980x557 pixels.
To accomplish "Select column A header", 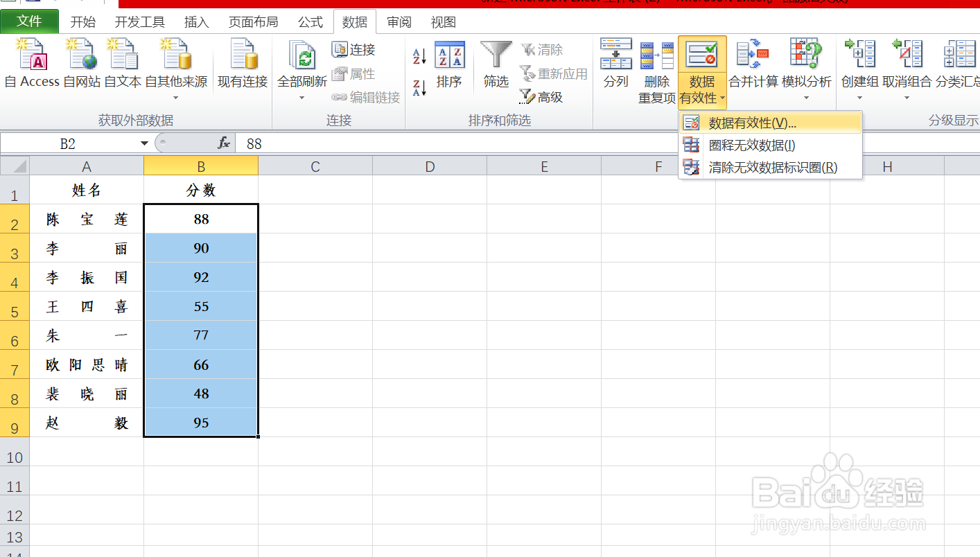I will click(x=87, y=166).
